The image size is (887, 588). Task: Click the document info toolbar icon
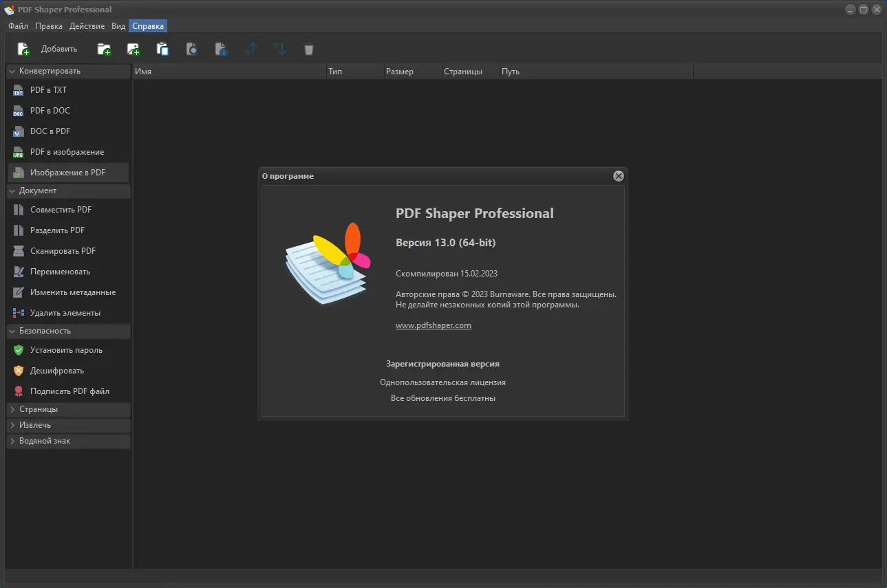pyautogui.click(x=221, y=49)
